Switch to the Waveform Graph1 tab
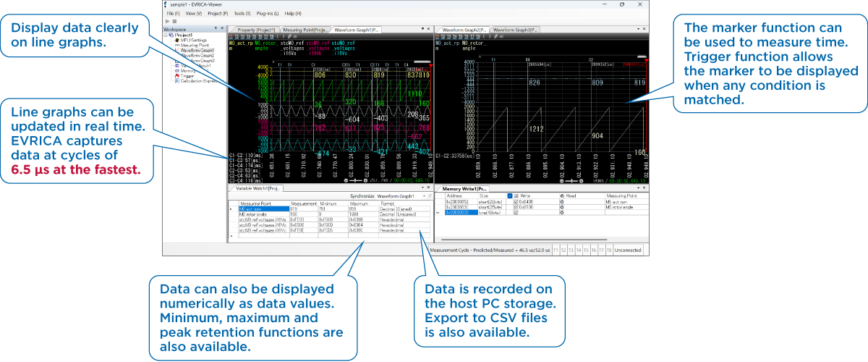Screen dimensions: 868x362 [356, 30]
